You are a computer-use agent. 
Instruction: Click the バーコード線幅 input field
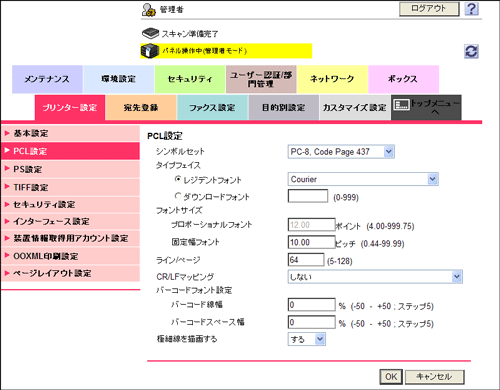tap(311, 305)
